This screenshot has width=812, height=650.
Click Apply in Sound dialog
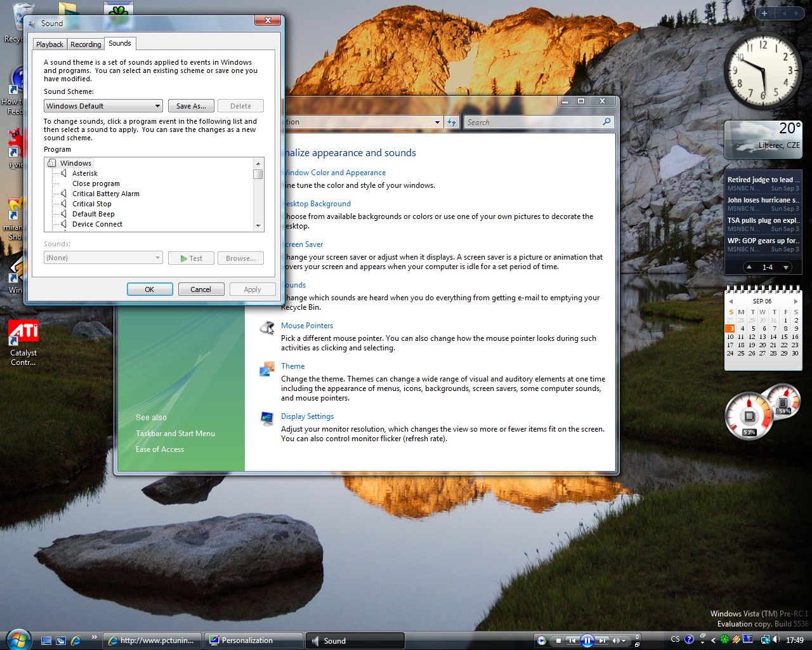(x=252, y=289)
